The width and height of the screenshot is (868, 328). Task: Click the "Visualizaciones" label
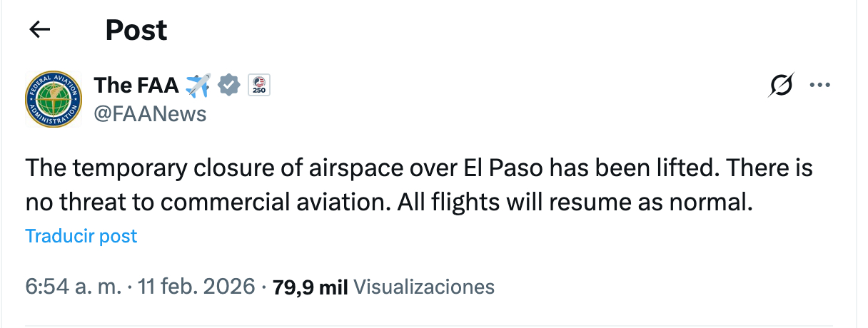click(424, 287)
